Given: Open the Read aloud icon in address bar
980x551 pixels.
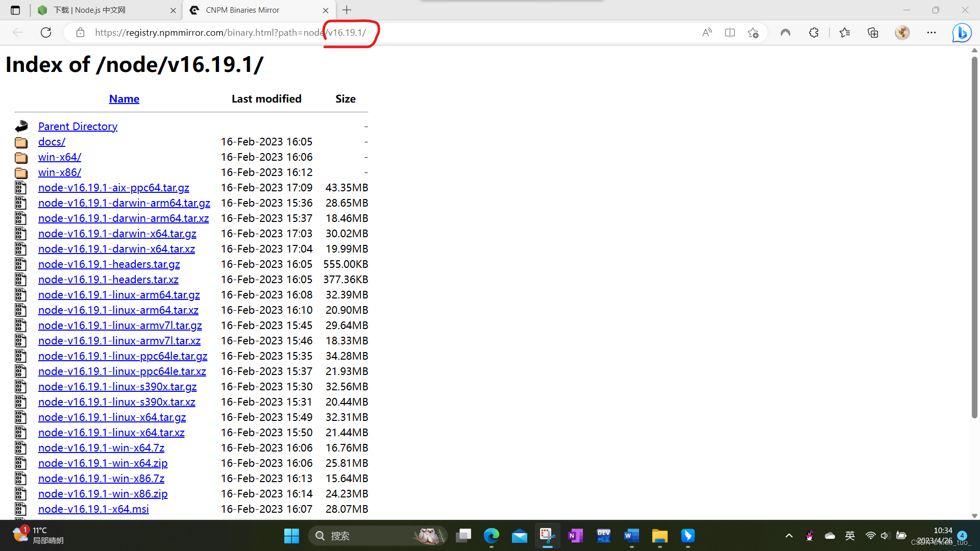Looking at the screenshot, I should (x=707, y=33).
